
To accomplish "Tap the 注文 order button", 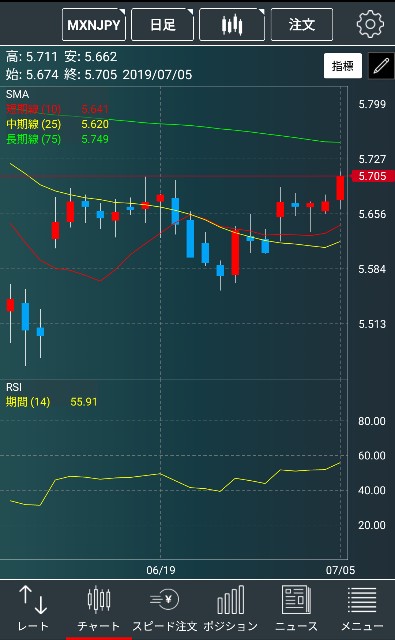I will (x=302, y=25).
